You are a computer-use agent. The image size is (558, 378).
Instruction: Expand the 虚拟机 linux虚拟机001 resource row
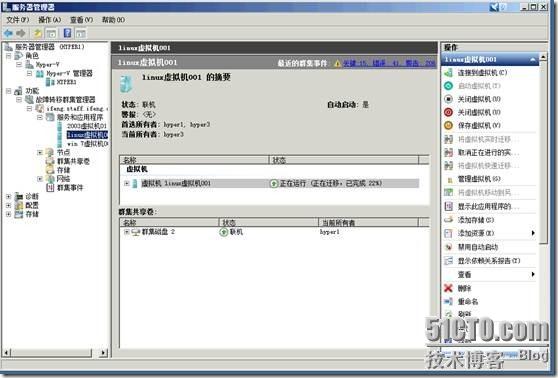(x=126, y=183)
